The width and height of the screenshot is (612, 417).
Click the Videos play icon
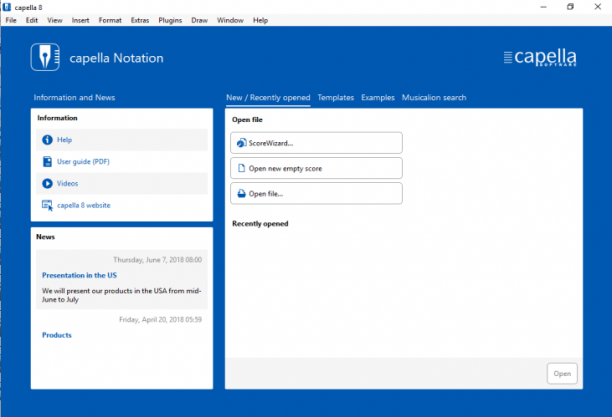(47, 184)
